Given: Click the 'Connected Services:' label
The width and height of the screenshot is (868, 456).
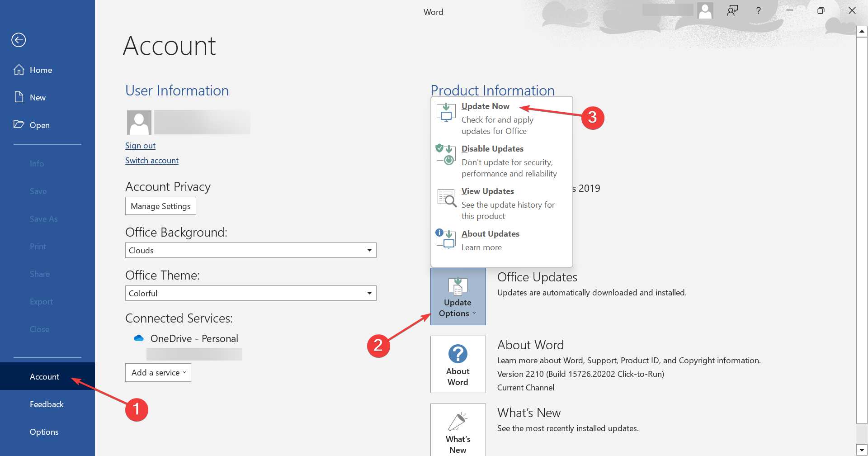Looking at the screenshot, I should [x=179, y=318].
